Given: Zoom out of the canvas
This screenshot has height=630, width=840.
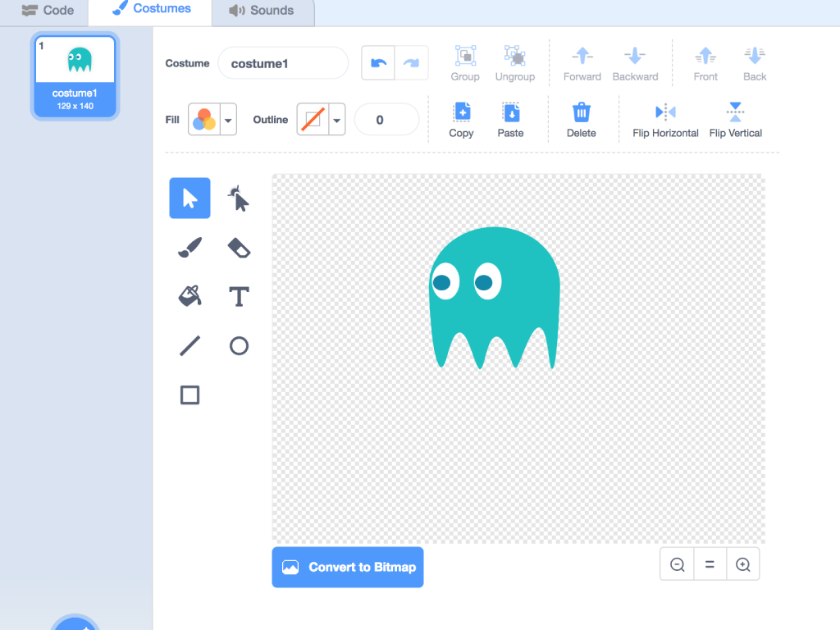Looking at the screenshot, I should coord(677,564).
